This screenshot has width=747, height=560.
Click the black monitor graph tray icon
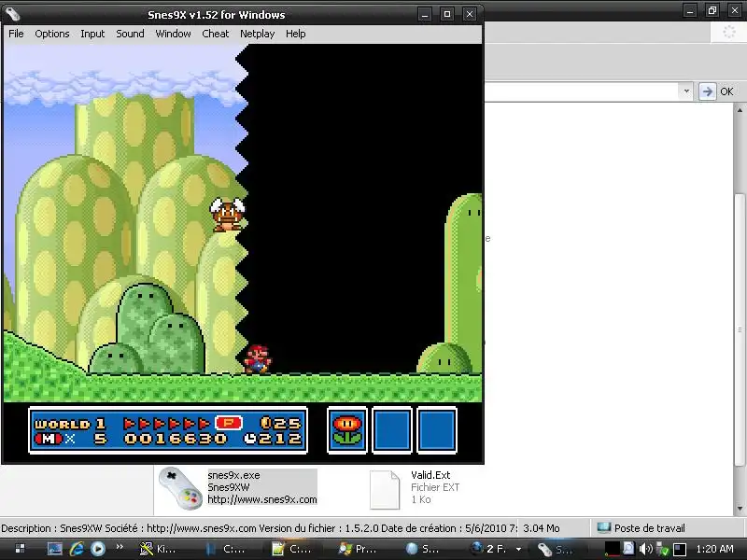click(x=613, y=549)
